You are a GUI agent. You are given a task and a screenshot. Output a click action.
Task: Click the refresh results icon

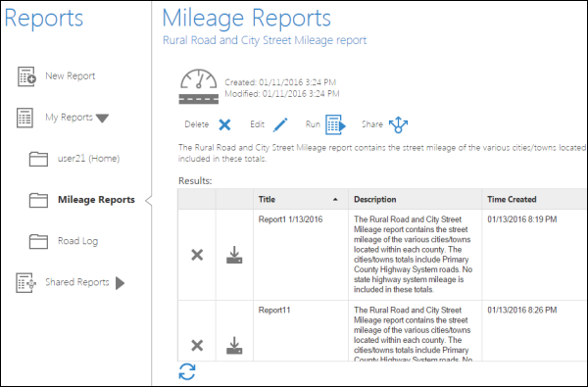[187, 371]
